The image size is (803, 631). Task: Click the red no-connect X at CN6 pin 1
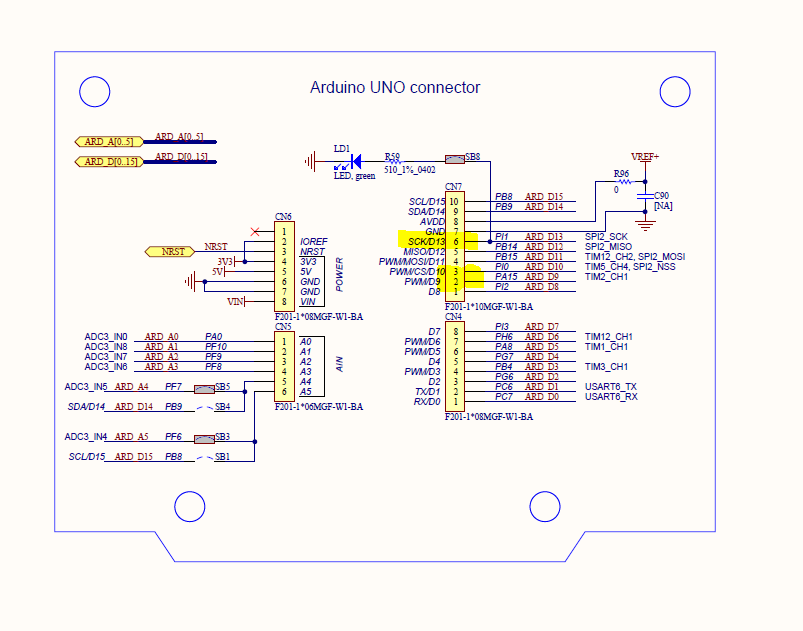coord(255,232)
